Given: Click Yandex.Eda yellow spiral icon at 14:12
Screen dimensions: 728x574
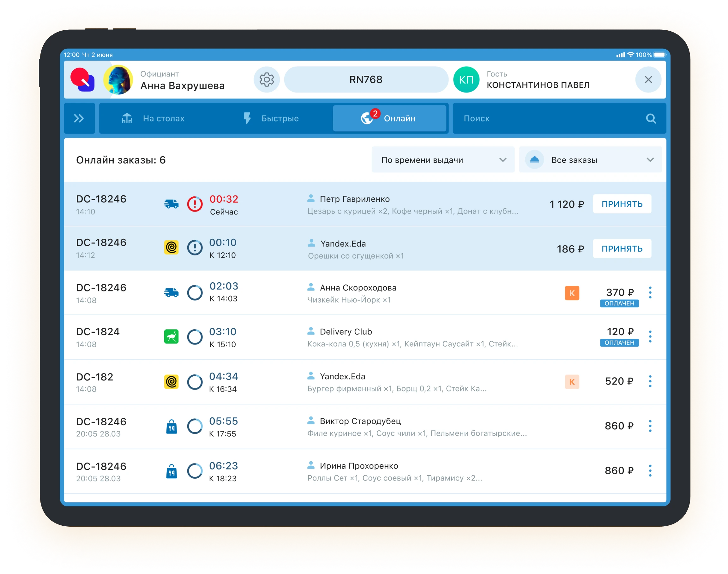Looking at the screenshot, I should 171,248.
